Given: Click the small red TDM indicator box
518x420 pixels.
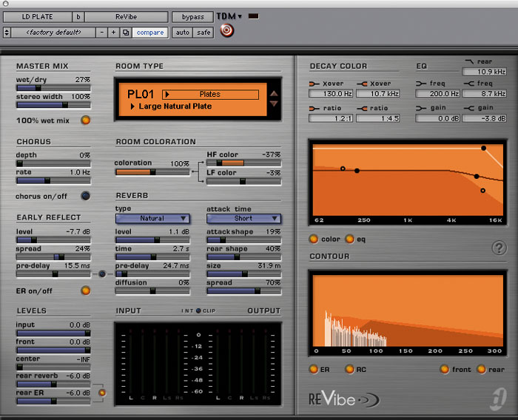Looking at the screenshot, I should click(253, 16).
